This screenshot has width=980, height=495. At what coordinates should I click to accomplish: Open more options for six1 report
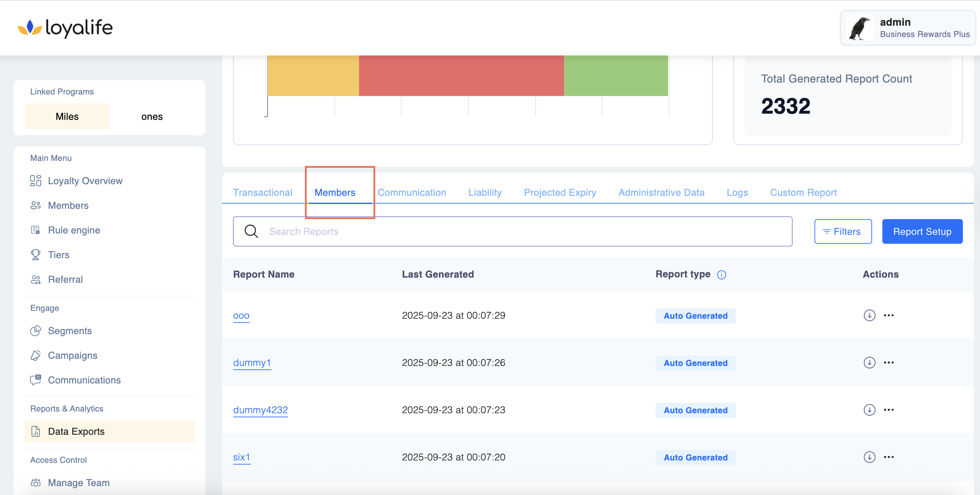click(x=889, y=457)
